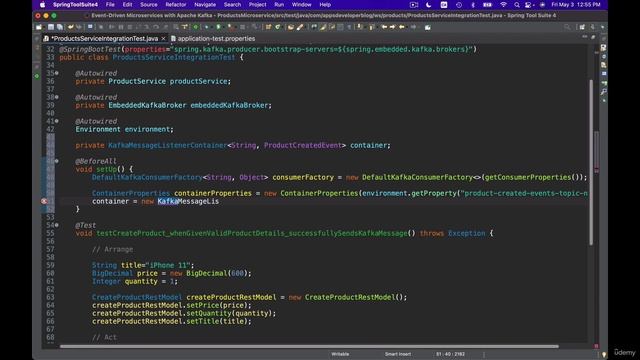Viewport: 640px width, 360px height.
Task: Click the toolbar search magnifier icon
Action: click(567, 27)
